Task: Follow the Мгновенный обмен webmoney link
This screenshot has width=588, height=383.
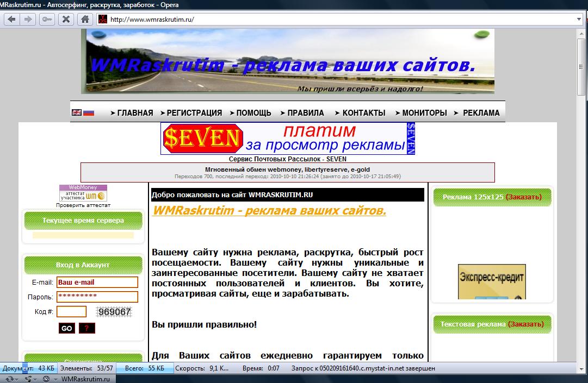Action: [287, 169]
